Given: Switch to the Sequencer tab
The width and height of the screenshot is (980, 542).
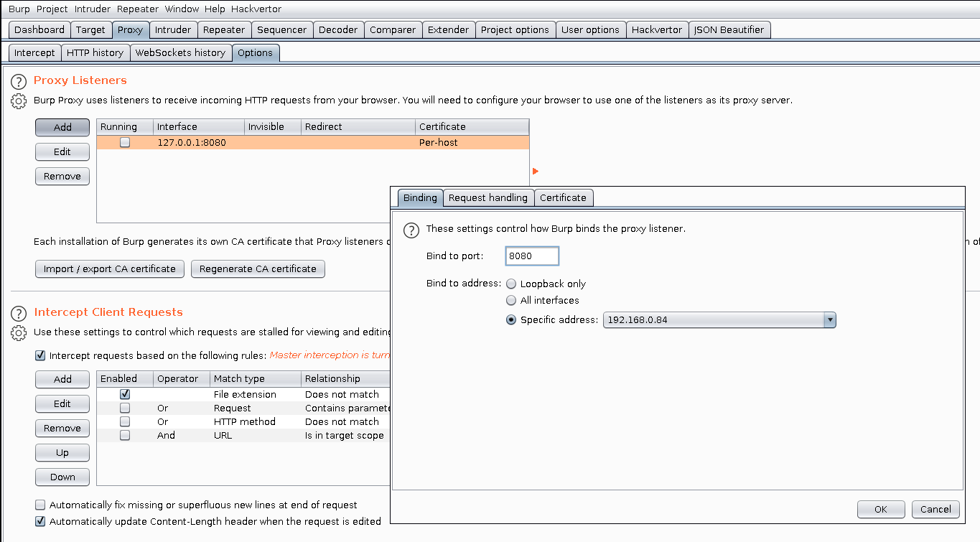Looking at the screenshot, I should (x=281, y=29).
